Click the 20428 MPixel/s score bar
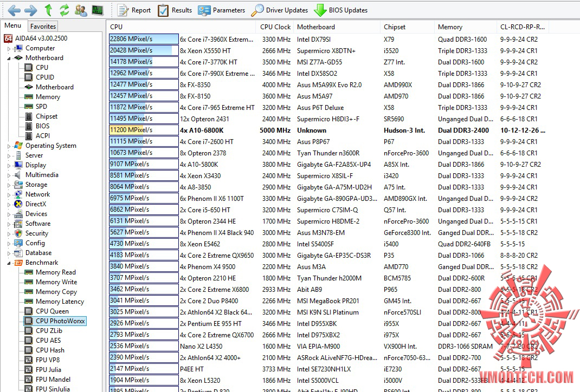Viewport: 580px width, 392px height. (x=144, y=50)
